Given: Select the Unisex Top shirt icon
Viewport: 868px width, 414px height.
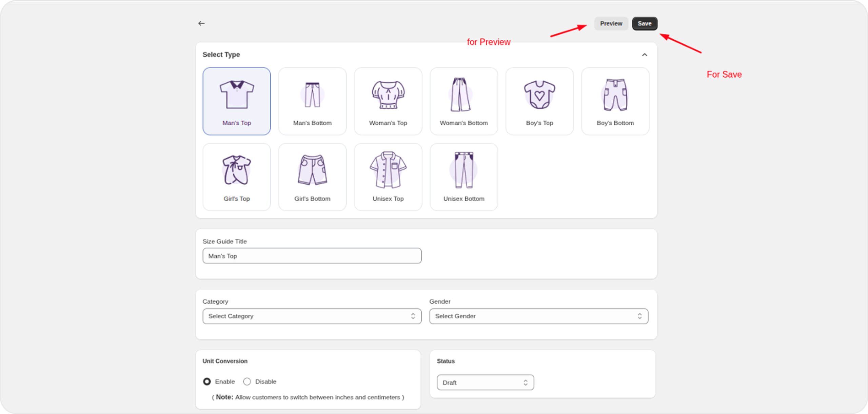Looking at the screenshot, I should (x=388, y=170).
